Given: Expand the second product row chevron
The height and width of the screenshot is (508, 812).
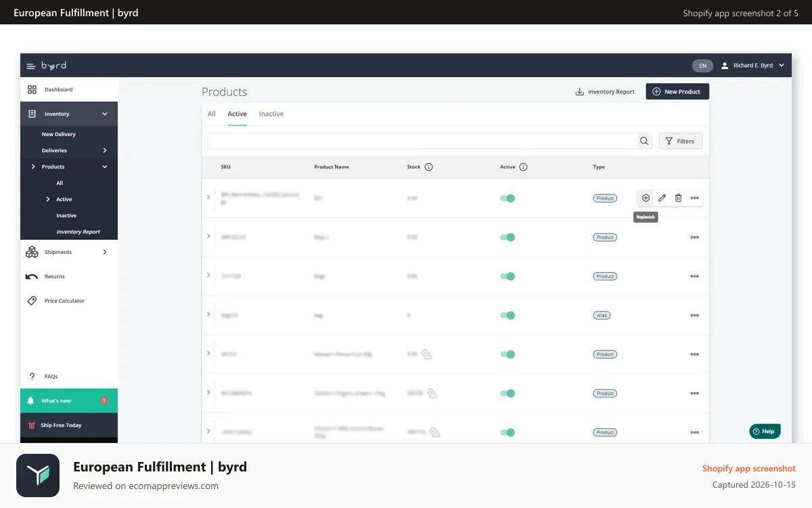Looking at the screenshot, I should tap(208, 236).
